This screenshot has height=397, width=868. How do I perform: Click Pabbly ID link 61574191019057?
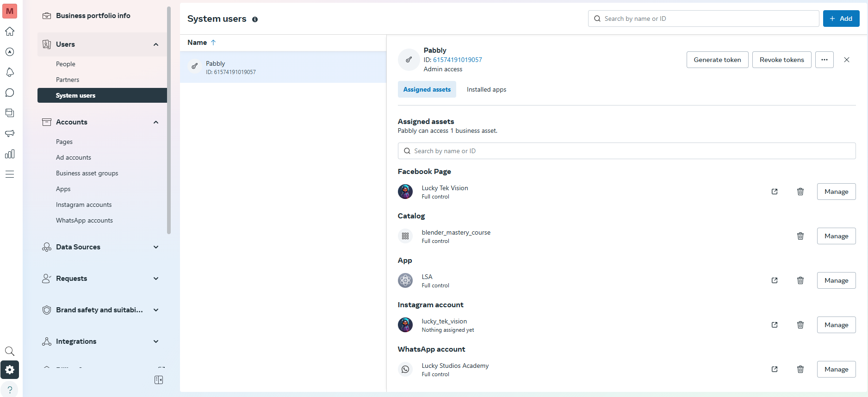click(x=458, y=60)
